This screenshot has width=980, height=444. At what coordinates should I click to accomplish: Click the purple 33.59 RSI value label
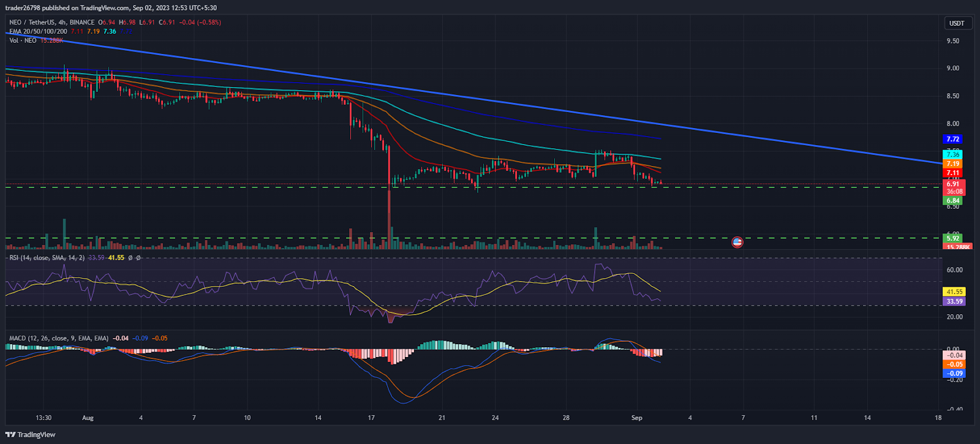pos(954,301)
